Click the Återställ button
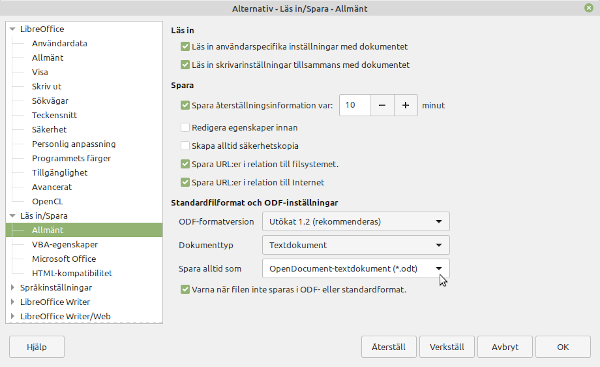Screen dimensions: 600x367 (389, 347)
